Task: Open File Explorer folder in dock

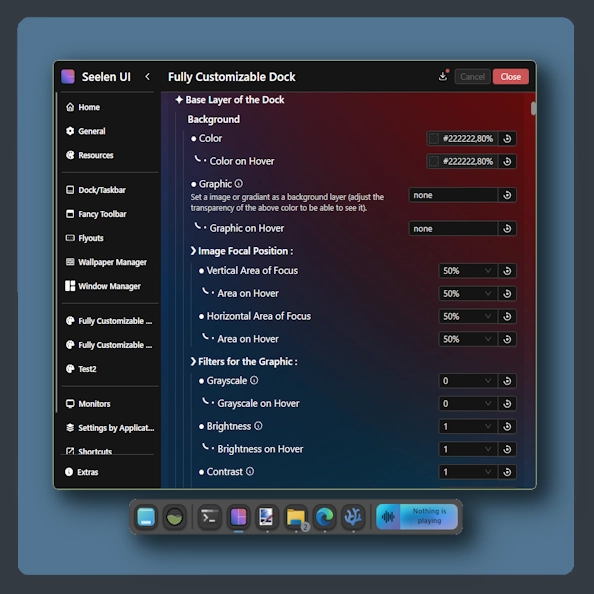Action: (x=296, y=517)
